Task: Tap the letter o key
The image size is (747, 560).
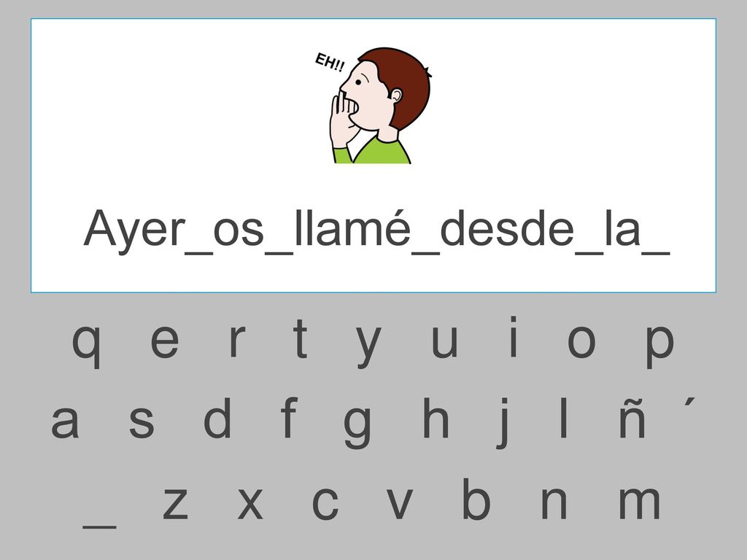Action: [581, 341]
